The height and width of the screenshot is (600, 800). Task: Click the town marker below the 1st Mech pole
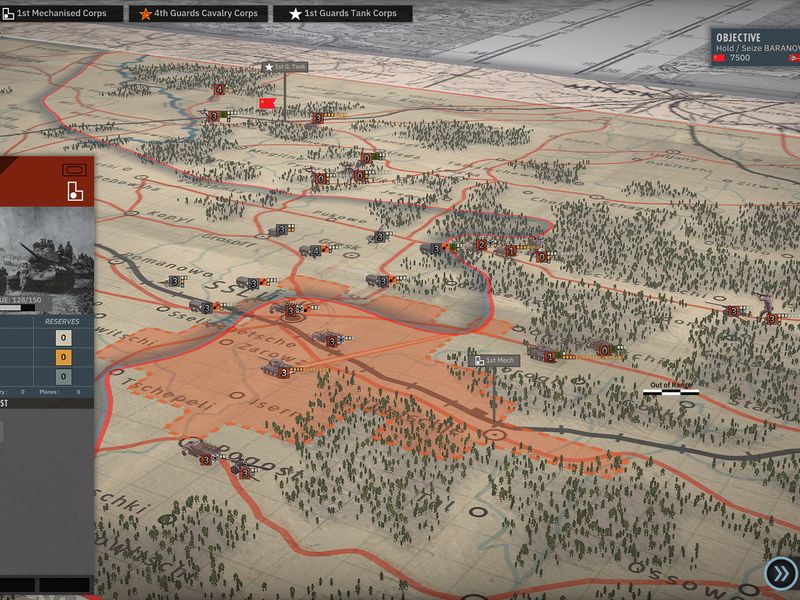coord(494,435)
